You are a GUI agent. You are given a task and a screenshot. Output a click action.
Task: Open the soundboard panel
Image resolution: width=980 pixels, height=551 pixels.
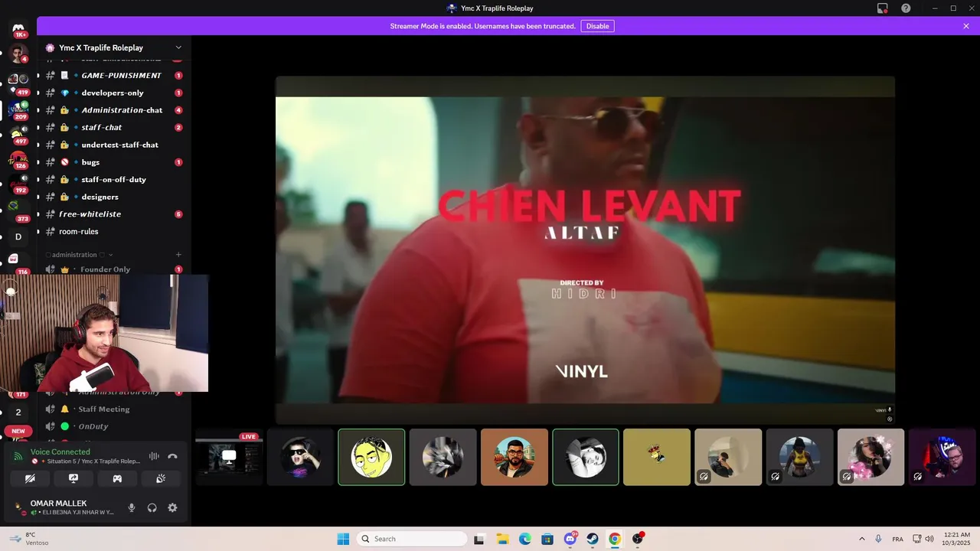click(161, 478)
